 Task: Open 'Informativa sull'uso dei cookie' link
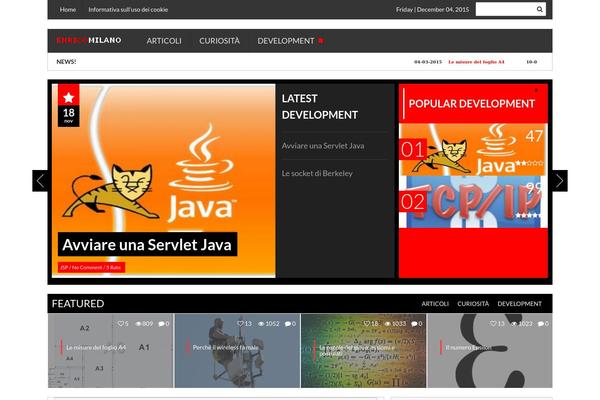coord(128,10)
